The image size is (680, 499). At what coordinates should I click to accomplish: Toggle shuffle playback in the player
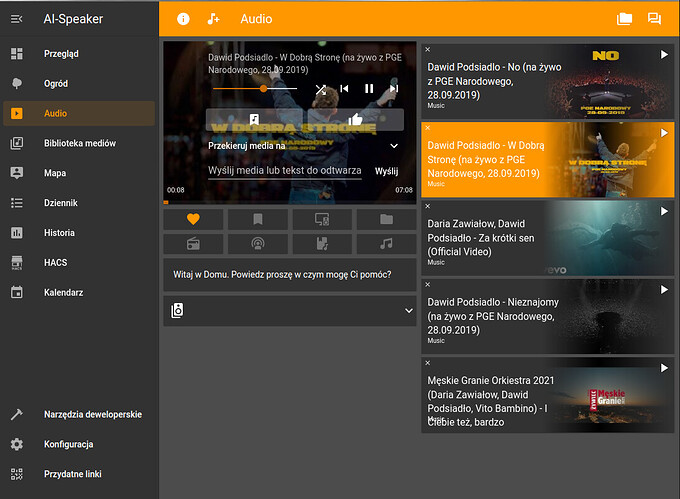321,89
